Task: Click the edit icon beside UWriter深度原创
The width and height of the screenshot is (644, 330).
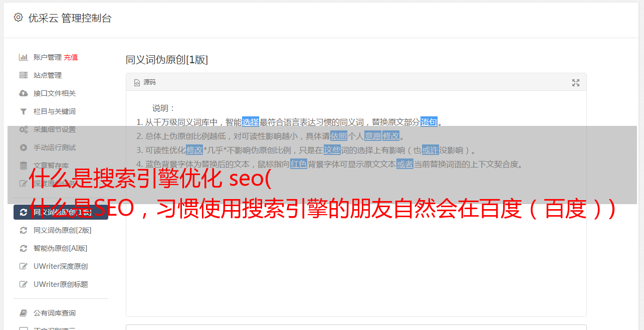Action: [23, 266]
